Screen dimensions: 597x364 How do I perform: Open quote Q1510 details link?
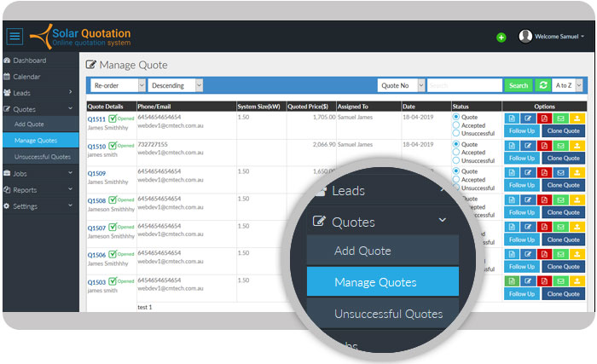click(x=96, y=147)
